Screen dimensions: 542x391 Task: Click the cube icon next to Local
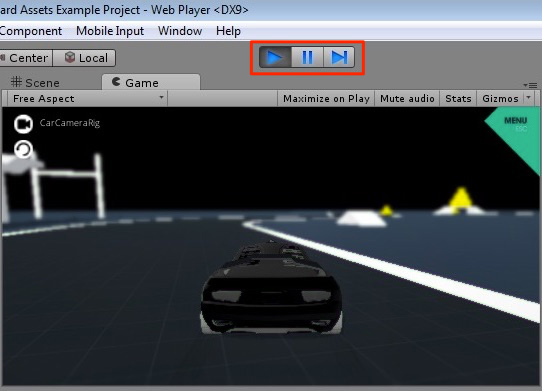pyautogui.click(x=70, y=57)
